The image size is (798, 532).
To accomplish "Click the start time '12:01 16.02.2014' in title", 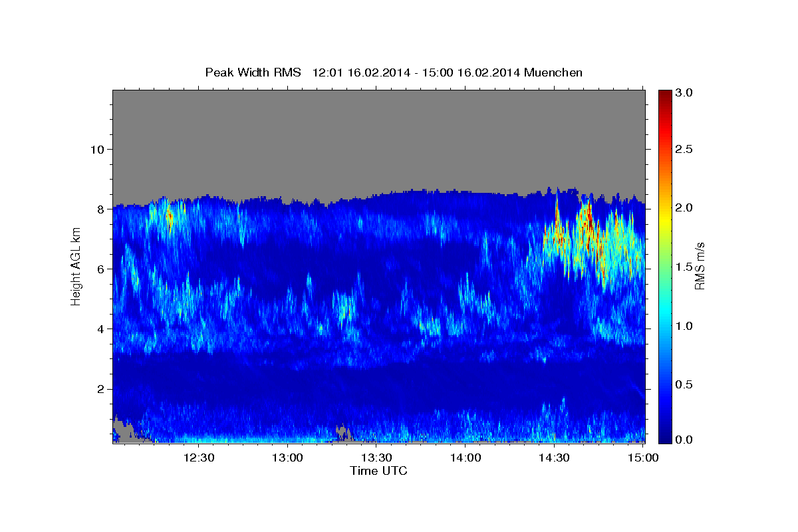I will [x=360, y=72].
